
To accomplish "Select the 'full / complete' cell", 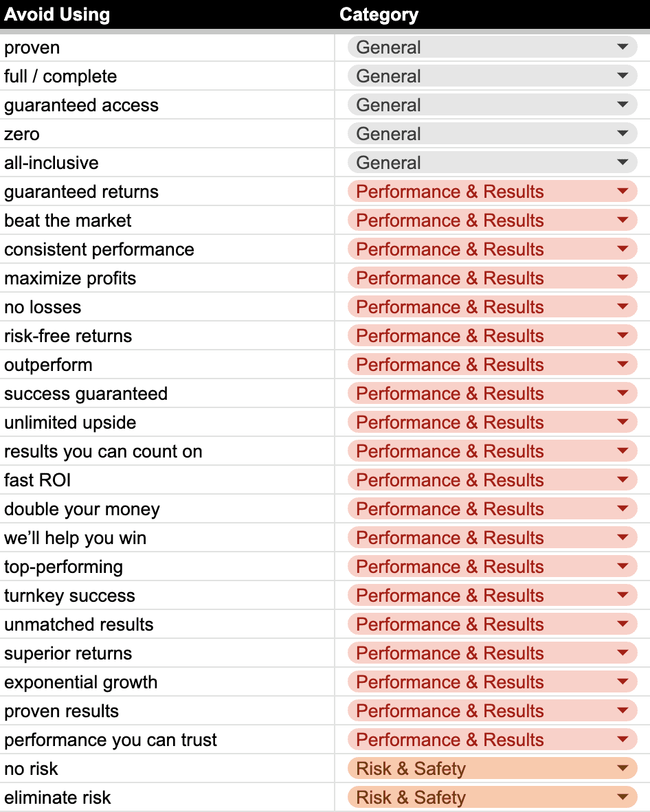I will [x=167, y=76].
